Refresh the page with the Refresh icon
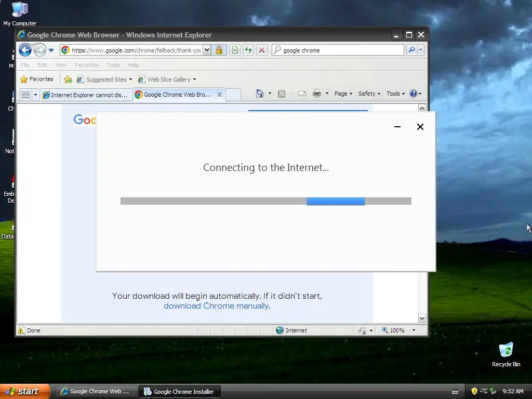Screen dimensions: 532x399 pos(248,50)
